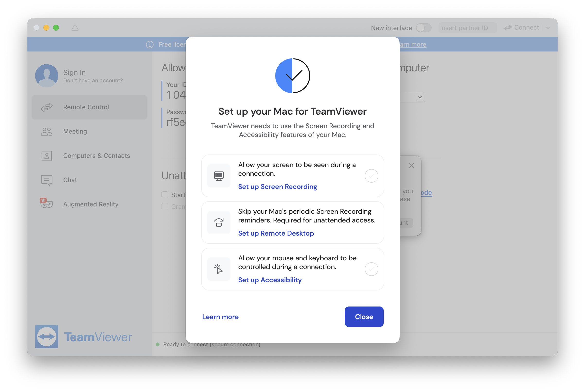The height and width of the screenshot is (392, 585).
Task: Toggle Screen Recording status check circle
Action: point(371,176)
